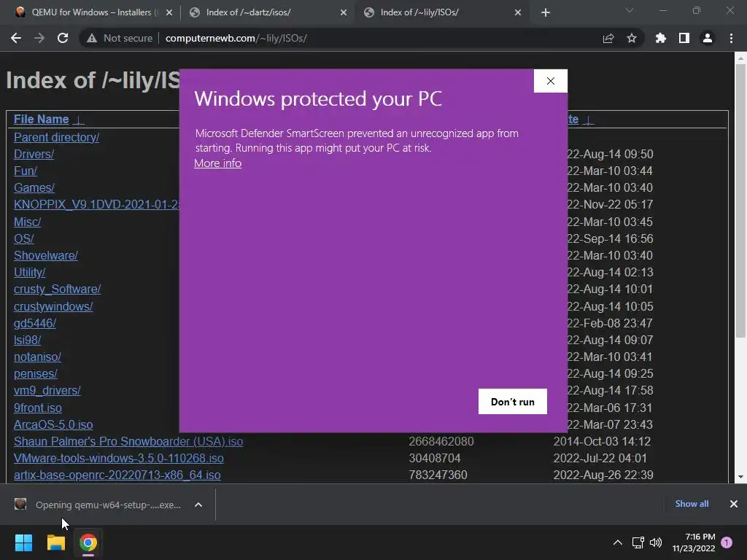This screenshot has width=747, height=560.
Task: Bookmark this page with star icon
Action: (631, 38)
